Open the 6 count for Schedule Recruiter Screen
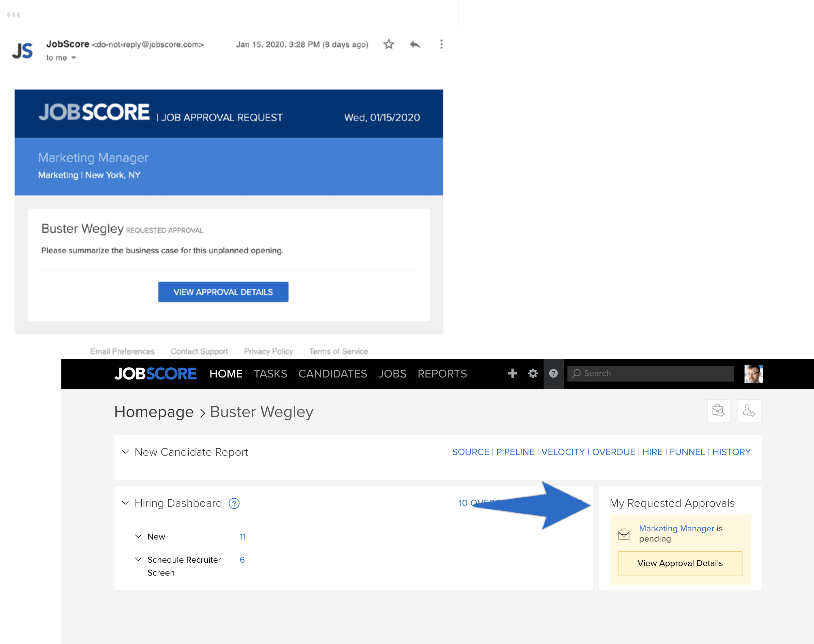 tap(242, 560)
